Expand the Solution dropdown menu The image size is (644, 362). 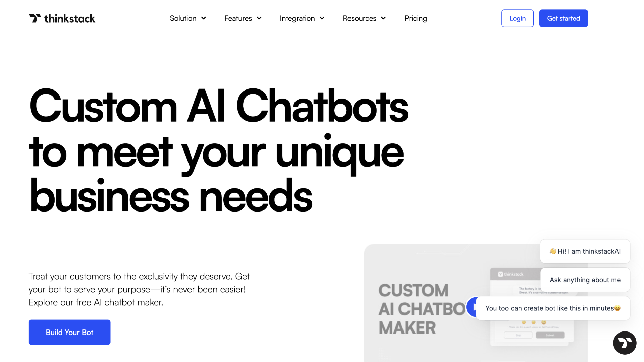(187, 18)
